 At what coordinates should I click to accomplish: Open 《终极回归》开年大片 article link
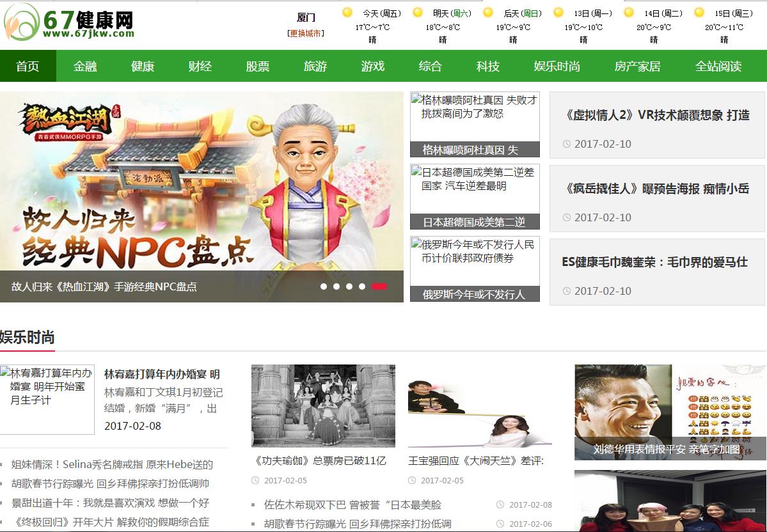(110, 522)
